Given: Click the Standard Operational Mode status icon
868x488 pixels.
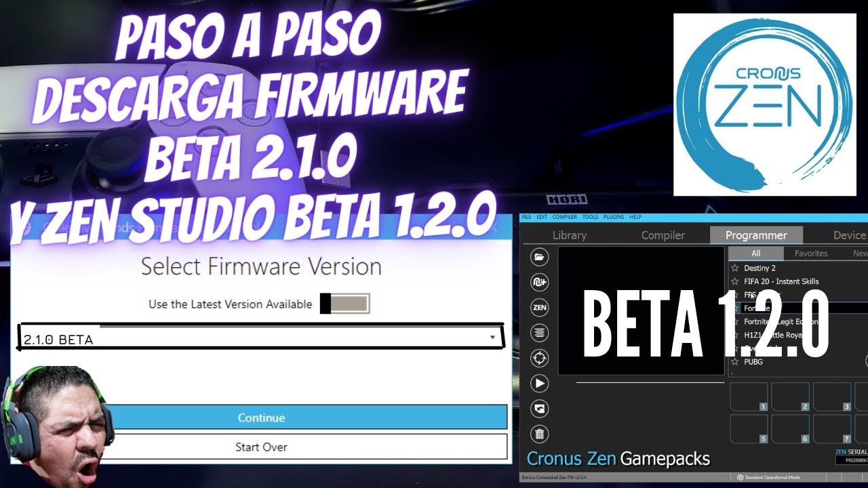Looking at the screenshot, I should pyautogui.click(x=740, y=478).
